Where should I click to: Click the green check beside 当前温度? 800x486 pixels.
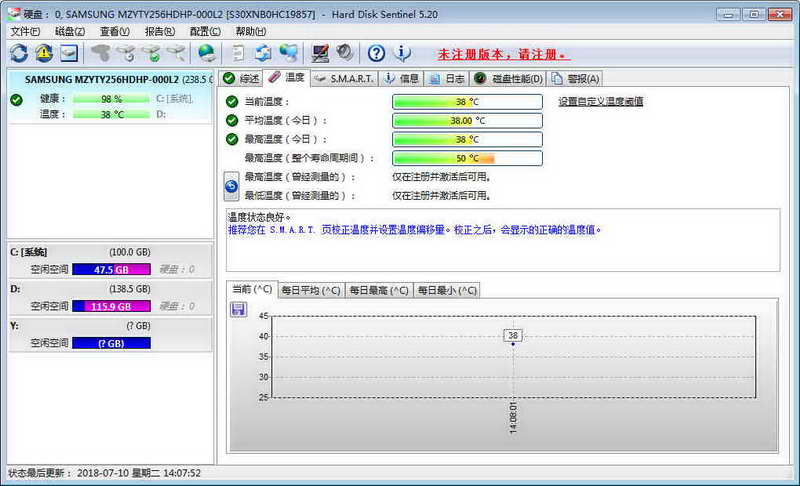[232, 101]
